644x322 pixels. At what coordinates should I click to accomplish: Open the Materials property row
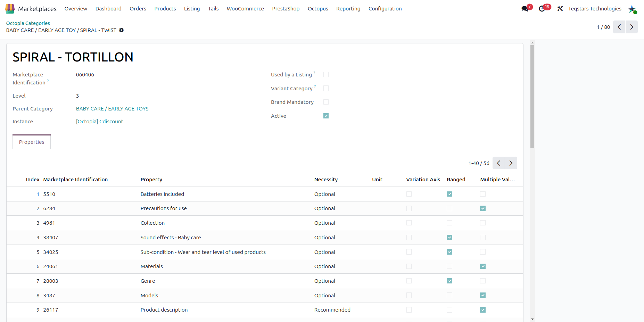(x=265, y=266)
